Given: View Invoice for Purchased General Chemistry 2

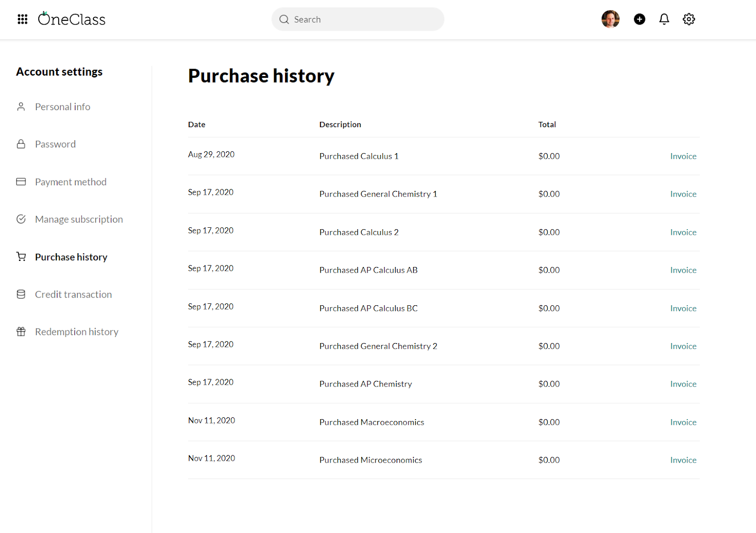Looking at the screenshot, I should pyautogui.click(x=683, y=346).
